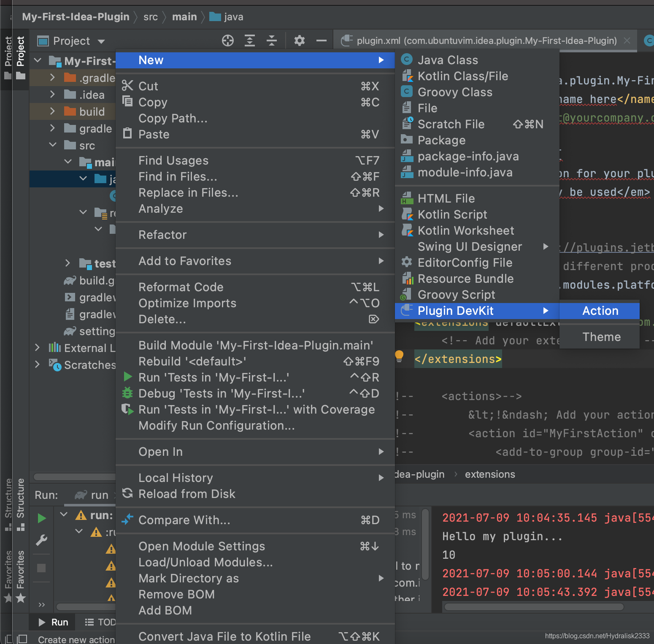This screenshot has width=654, height=644.
Task: Click the green rerun button in Run panel
Action: coord(42,518)
